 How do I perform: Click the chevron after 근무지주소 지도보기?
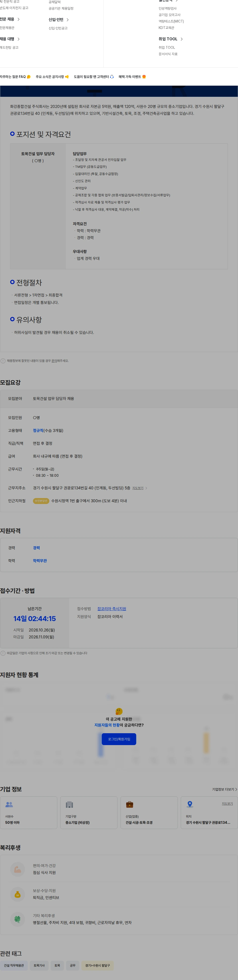tap(146, 488)
